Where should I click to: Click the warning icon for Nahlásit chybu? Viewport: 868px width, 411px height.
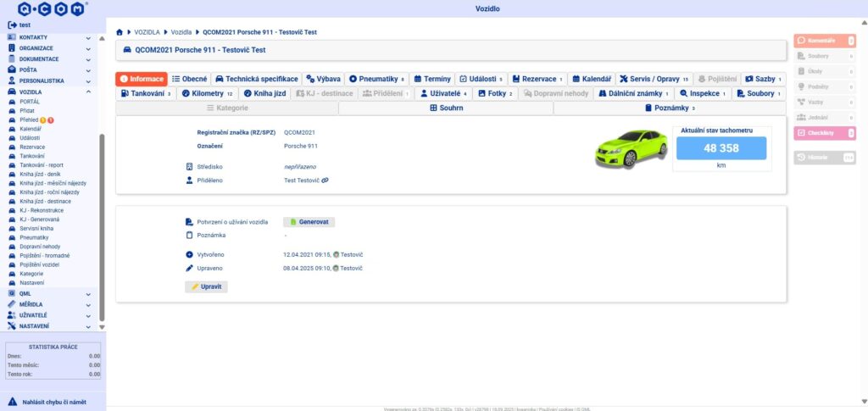coord(12,400)
